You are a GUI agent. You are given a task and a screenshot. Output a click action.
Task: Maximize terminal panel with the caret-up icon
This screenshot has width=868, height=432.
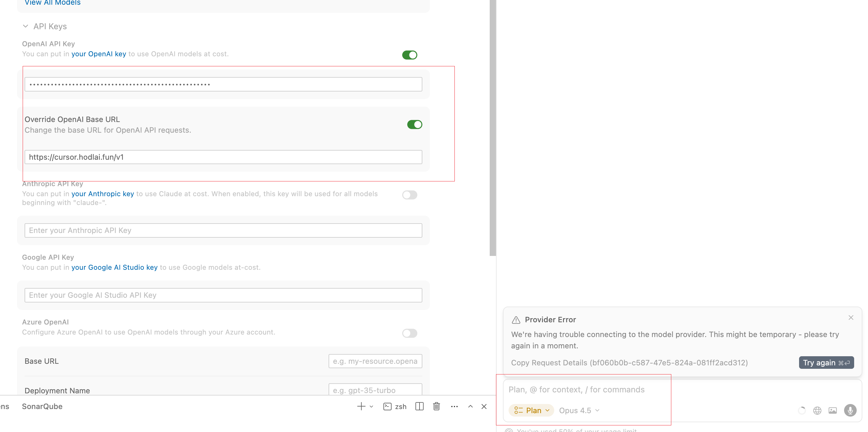pyautogui.click(x=470, y=406)
